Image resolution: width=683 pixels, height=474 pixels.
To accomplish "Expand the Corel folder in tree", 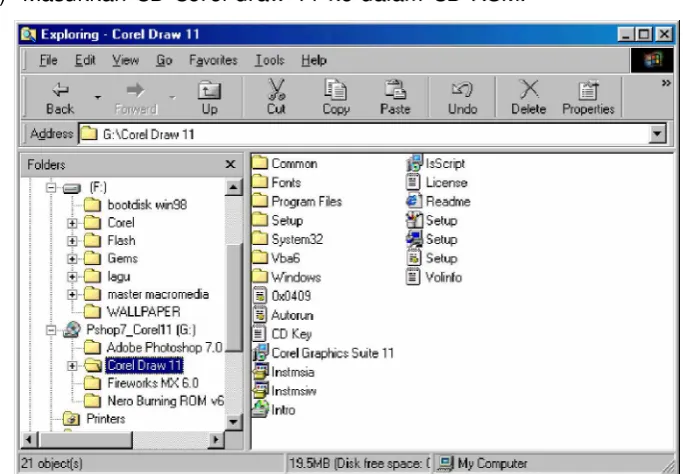I will click(72, 223).
